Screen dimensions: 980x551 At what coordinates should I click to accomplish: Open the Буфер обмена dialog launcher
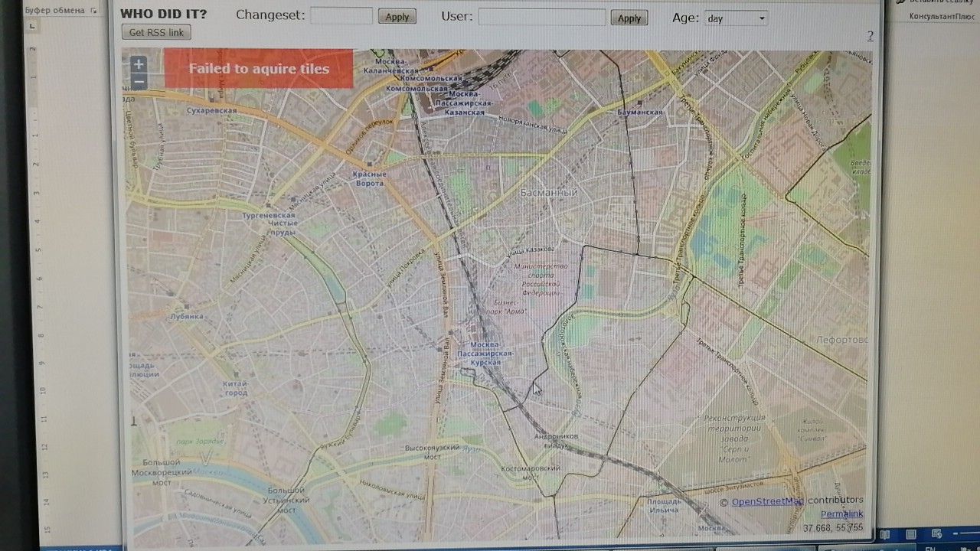pyautogui.click(x=93, y=11)
